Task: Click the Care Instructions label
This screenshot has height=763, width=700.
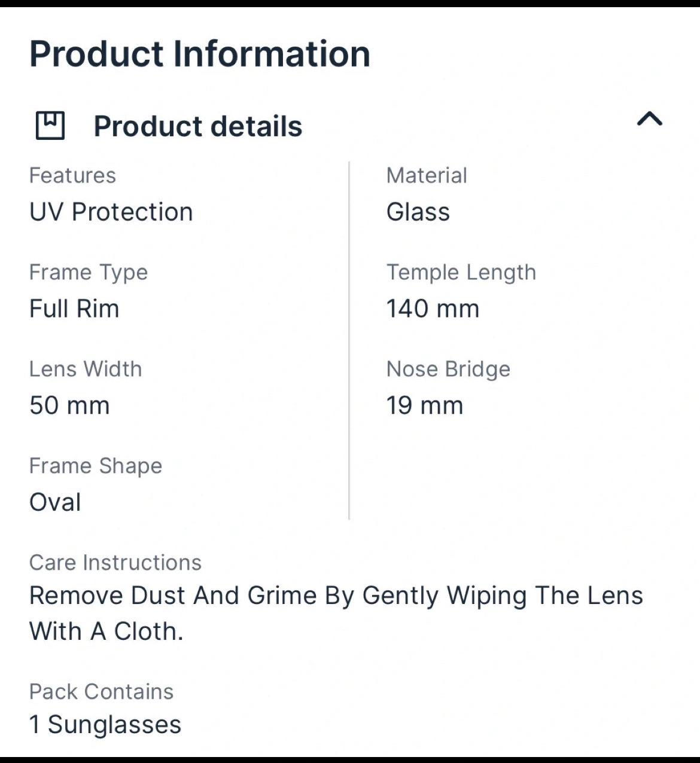Action: 115,563
